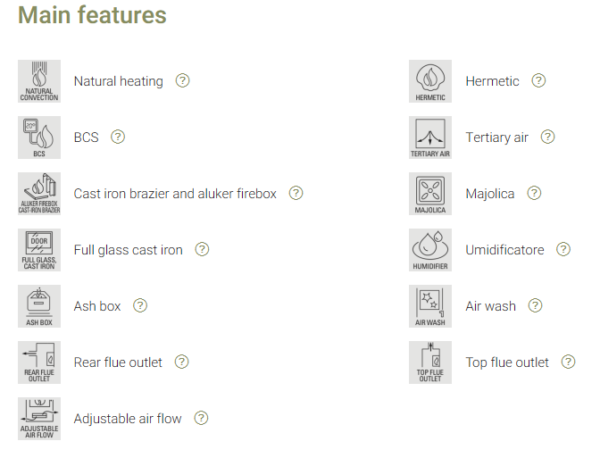This screenshot has width=600, height=458.
Task: Show the question mark info for BCS
Action: pyautogui.click(x=118, y=137)
